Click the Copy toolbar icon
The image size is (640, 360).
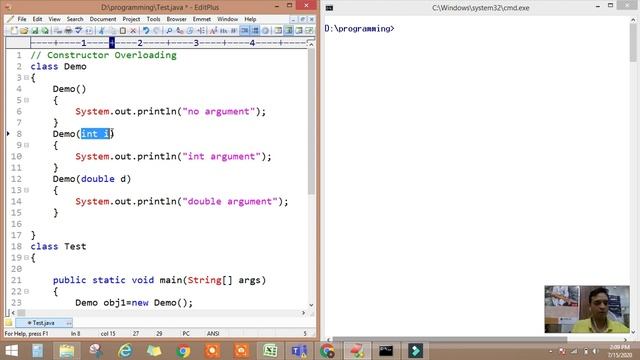[x=112, y=31]
